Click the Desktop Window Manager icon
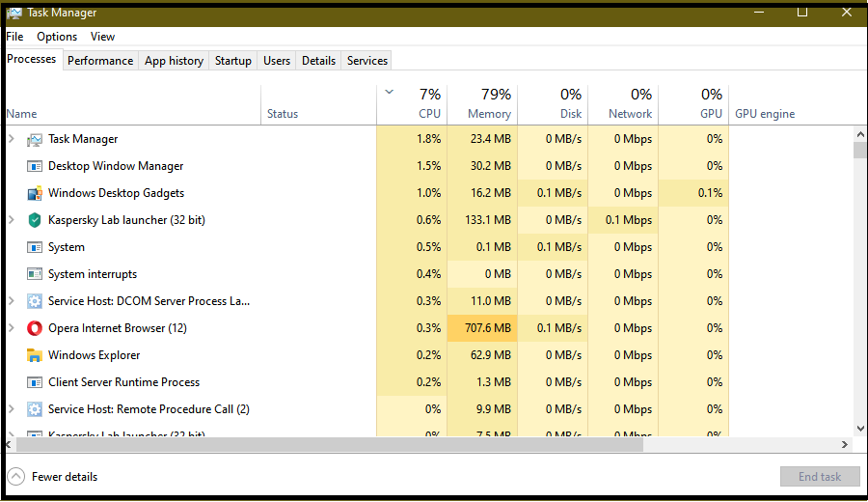 (35, 166)
